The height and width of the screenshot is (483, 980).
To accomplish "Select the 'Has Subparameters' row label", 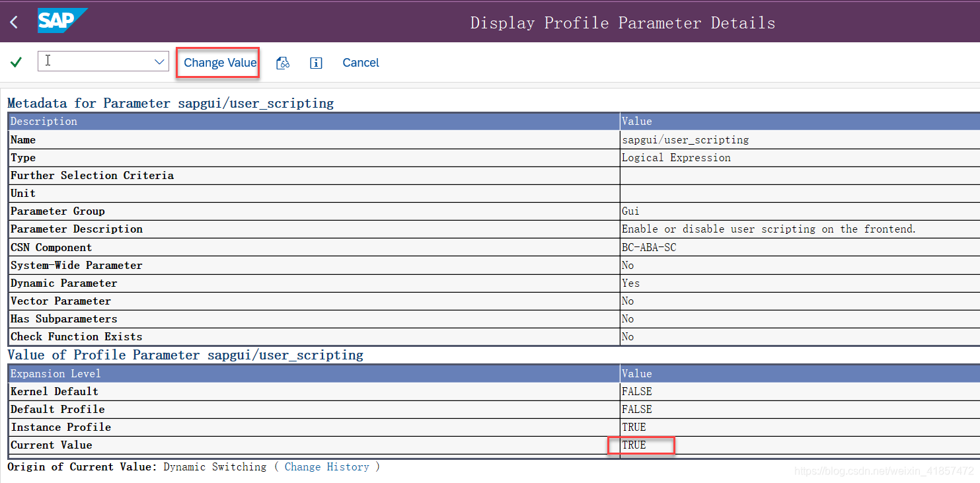I will (x=64, y=318).
